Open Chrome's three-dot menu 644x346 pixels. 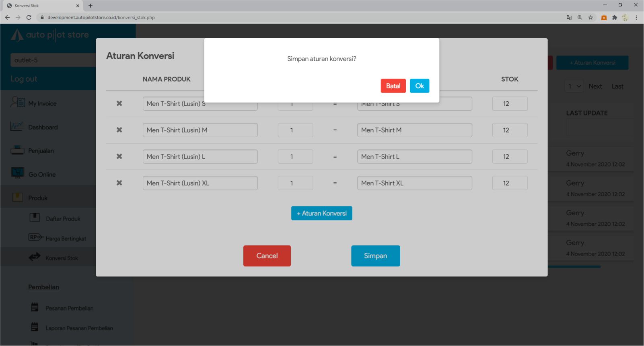(x=636, y=17)
